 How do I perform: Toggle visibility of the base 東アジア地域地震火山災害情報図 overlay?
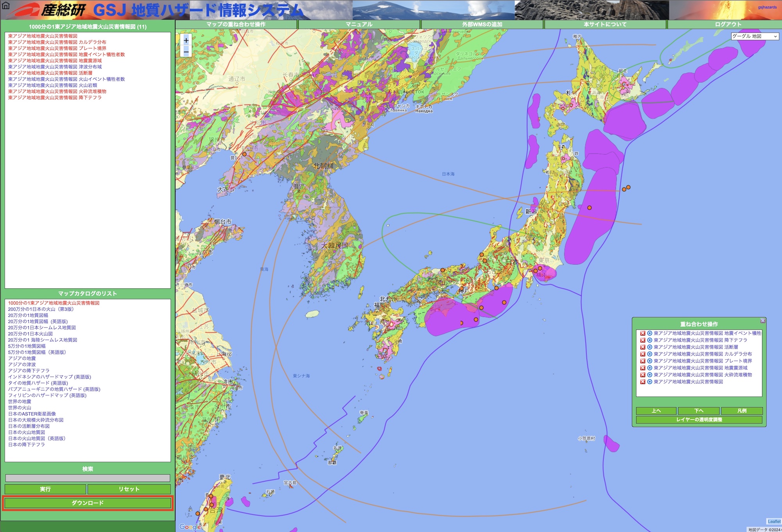coord(649,382)
